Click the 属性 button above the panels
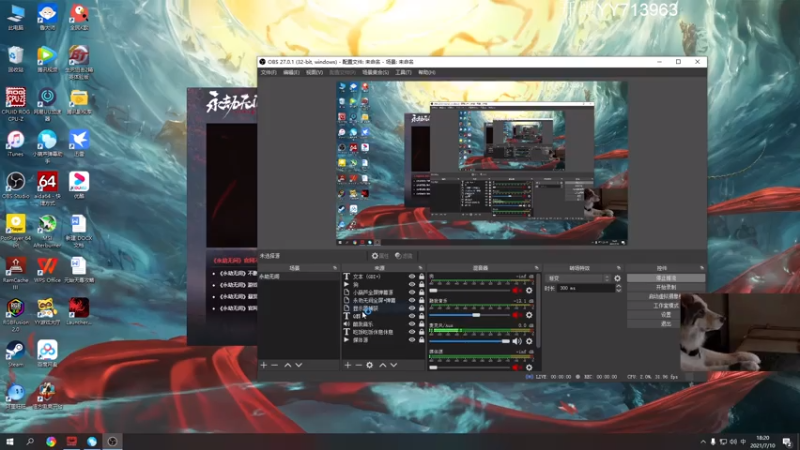Screen dimensions: 800x450 pos(380,256)
